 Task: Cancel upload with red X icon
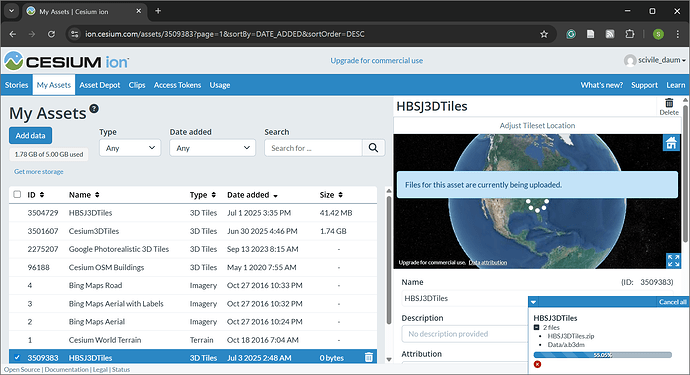(537, 364)
